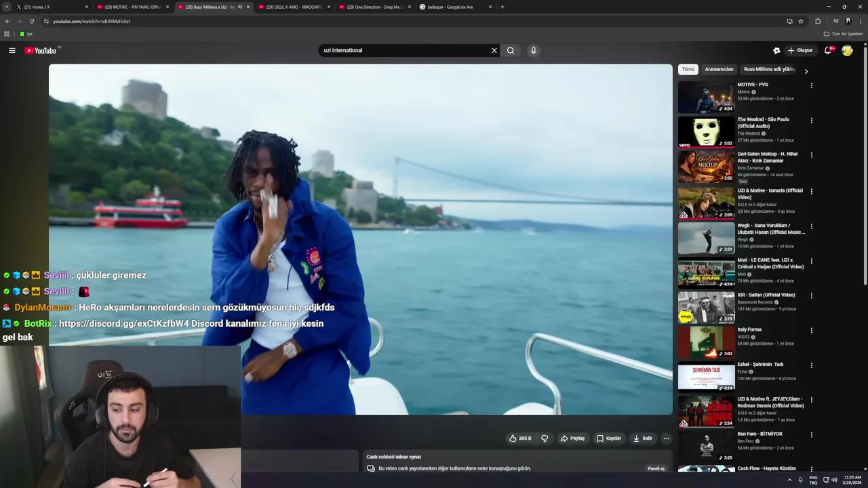Open options for Ezhel Şehrimin Tadı video
Screen dimensions: 868x488
(x=812, y=365)
